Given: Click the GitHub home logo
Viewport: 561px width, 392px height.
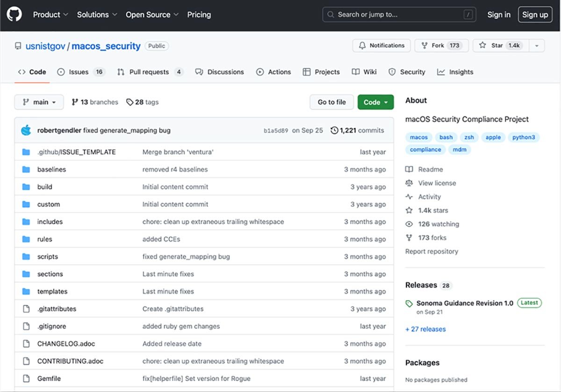Looking at the screenshot, I should point(14,14).
